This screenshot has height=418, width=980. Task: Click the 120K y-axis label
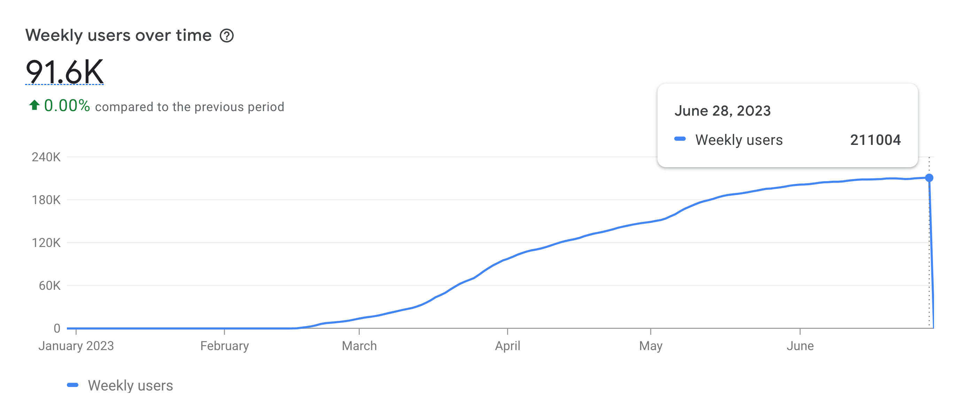pyautogui.click(x=46, y=243)
